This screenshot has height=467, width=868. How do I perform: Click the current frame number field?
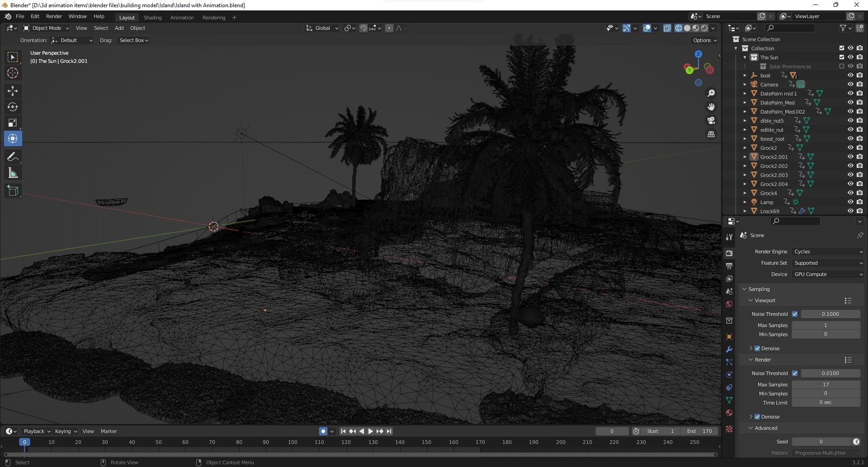612,432
